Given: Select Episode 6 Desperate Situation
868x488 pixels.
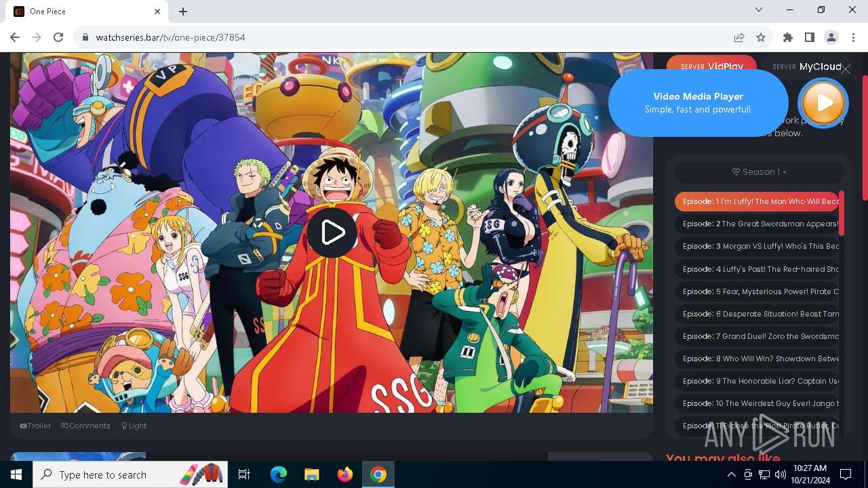Looking at the screenshot, I should (x=757, y=314).
